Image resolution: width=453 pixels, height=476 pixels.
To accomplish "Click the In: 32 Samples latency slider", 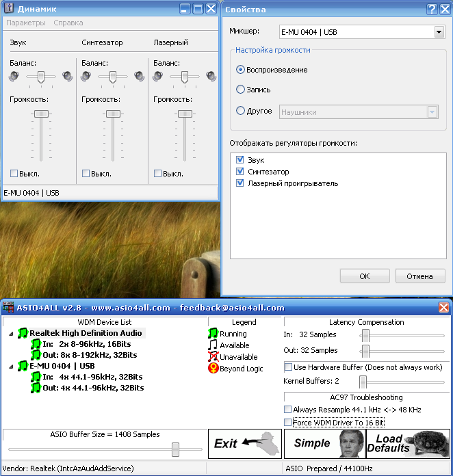I will click(x=365, y=335).
